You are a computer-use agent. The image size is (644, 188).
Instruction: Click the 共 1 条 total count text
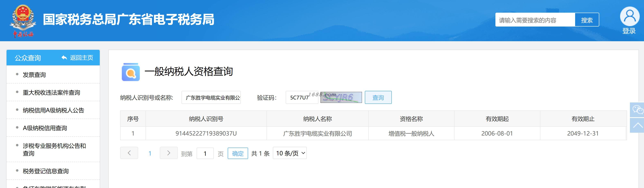tap(261, 153)
